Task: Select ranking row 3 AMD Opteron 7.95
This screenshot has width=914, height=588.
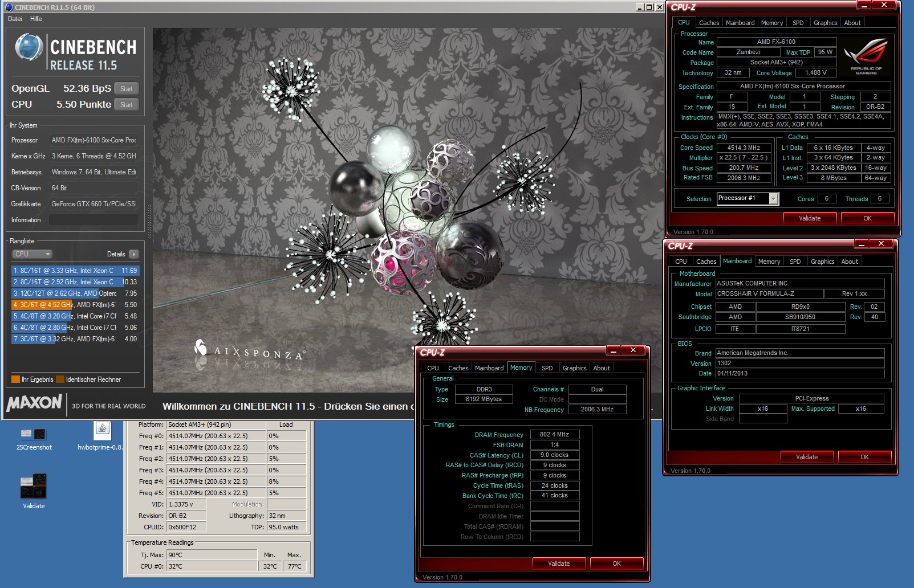Action: [75, 293]
